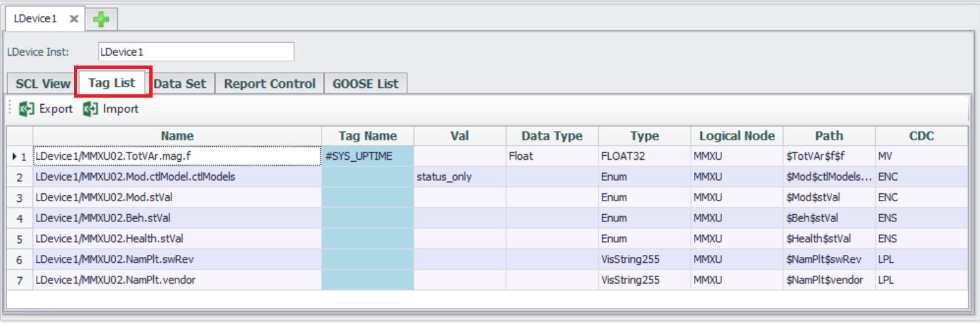Open the Data Set tab
Image resolution: width=980 pixels, height=323 pixels.
tap(180, 84)
